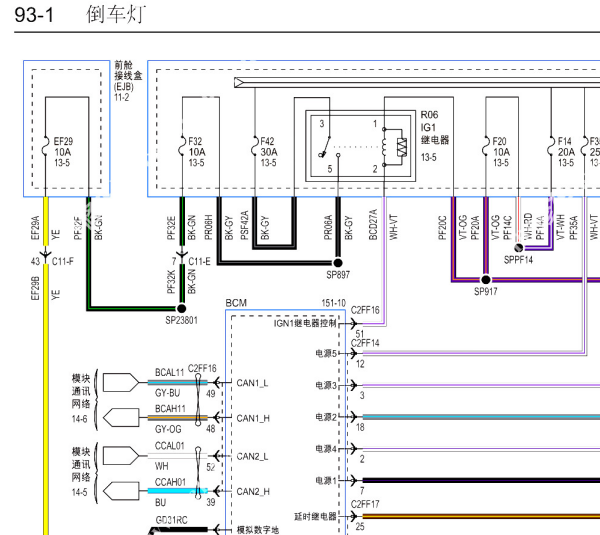This screenshot has height=535, width=600.
Task: Click the BCAH11 network arrow shape
Action: click(x=121, y=418)
